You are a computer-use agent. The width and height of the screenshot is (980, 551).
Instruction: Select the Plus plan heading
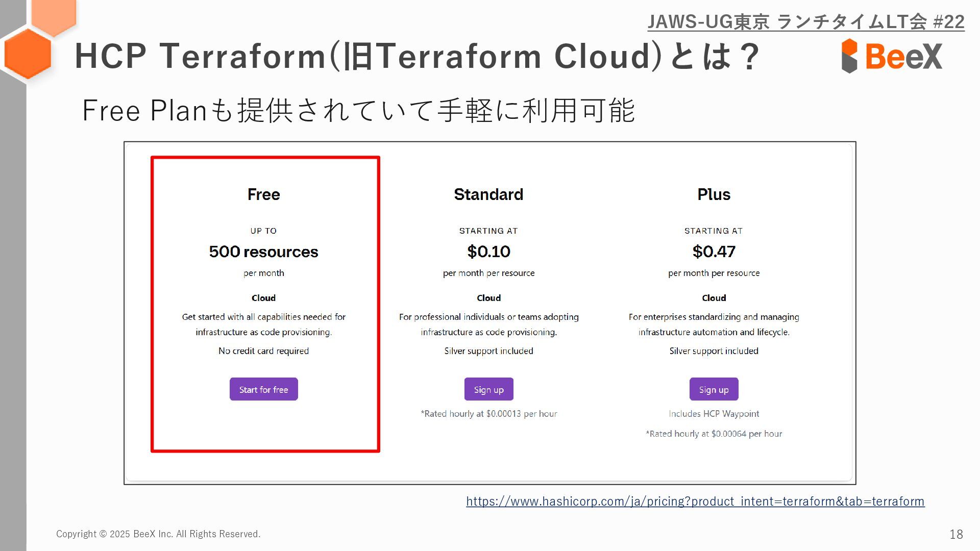coord(714,194)
